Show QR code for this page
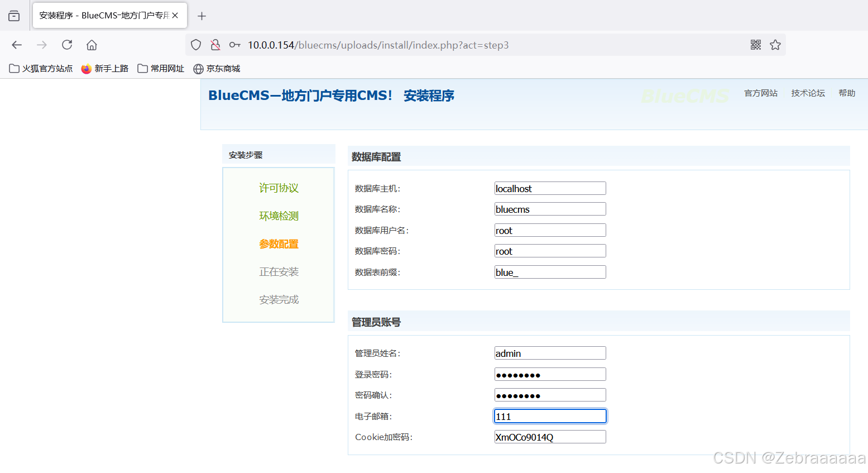This screenshot has height=473, width=868. (756, 45)
